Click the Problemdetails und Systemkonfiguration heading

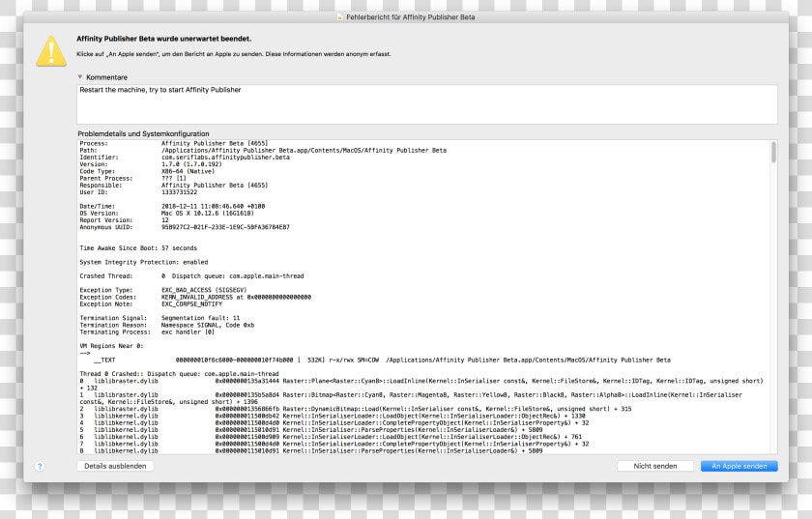click(143, 133)
